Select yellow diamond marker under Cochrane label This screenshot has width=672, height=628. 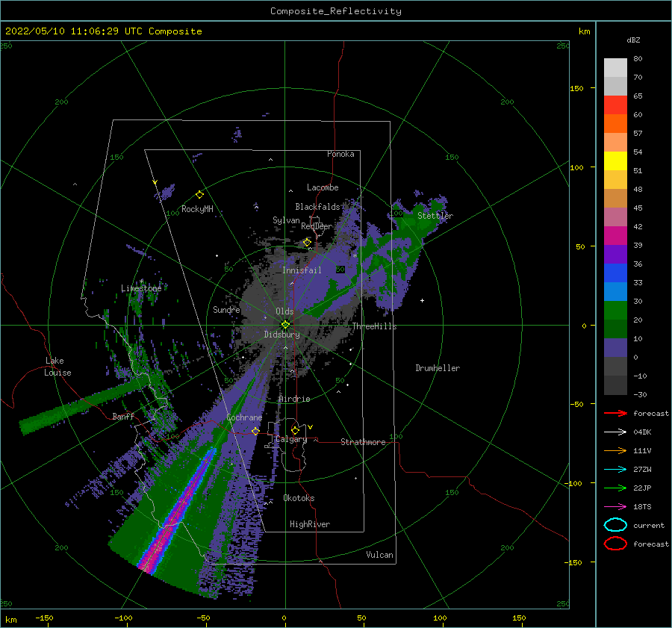click(x=255, y=431)
